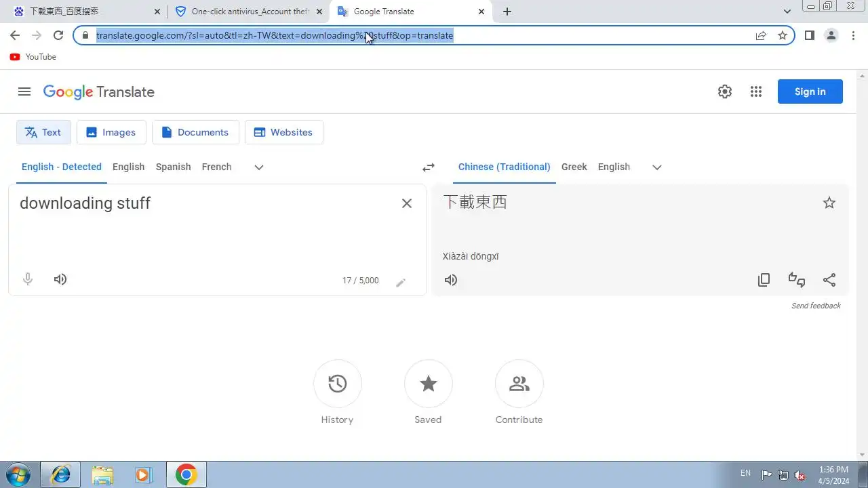Click the taskbar clock
Viewport: 868px width, 488px height.
[833, 474]
